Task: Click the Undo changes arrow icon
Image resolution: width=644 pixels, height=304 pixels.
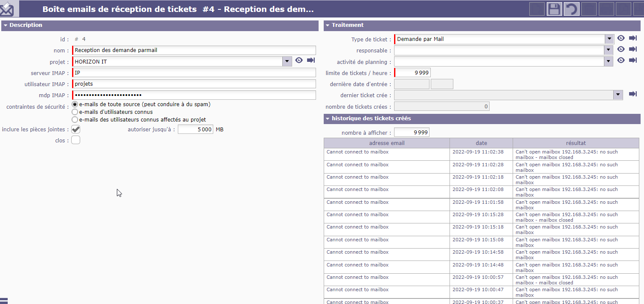Action: click(571, 9)
